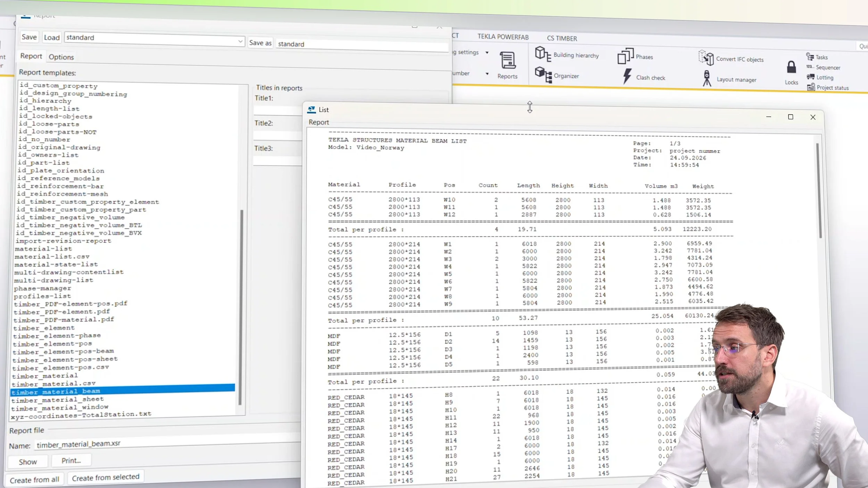Expand the standard settings dropdown
The width and height of the screenshot is (868, 488).
coord(240,41)
